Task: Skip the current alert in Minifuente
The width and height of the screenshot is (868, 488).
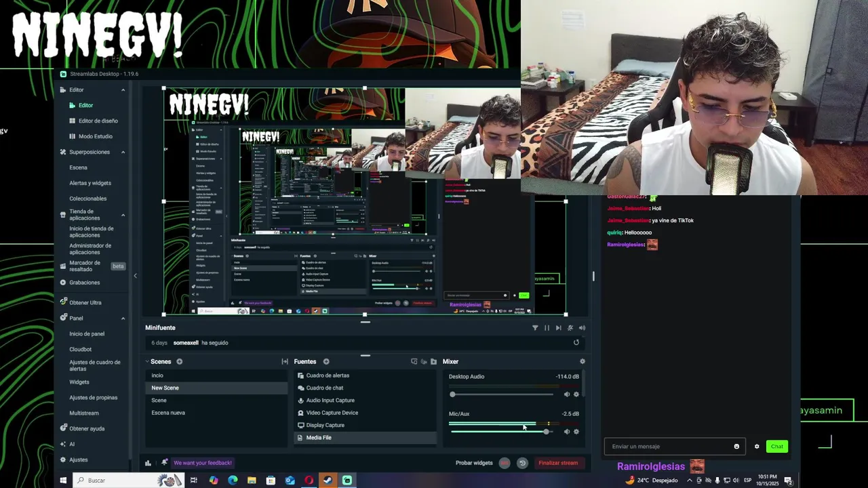Action: tap(558, 327)
